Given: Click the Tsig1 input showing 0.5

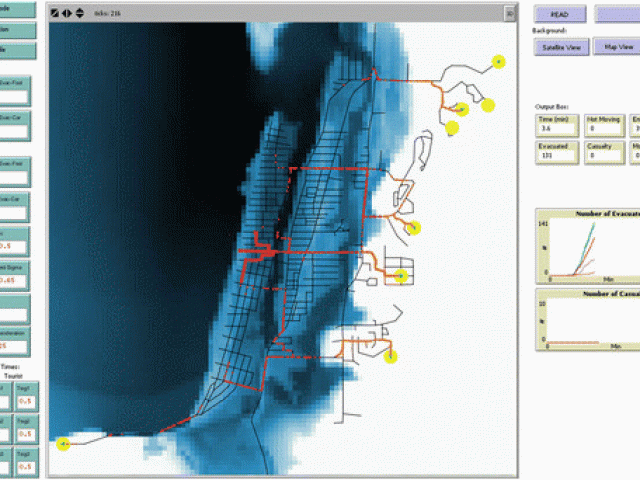Looking at the screenshot, I should pos(27,397).
